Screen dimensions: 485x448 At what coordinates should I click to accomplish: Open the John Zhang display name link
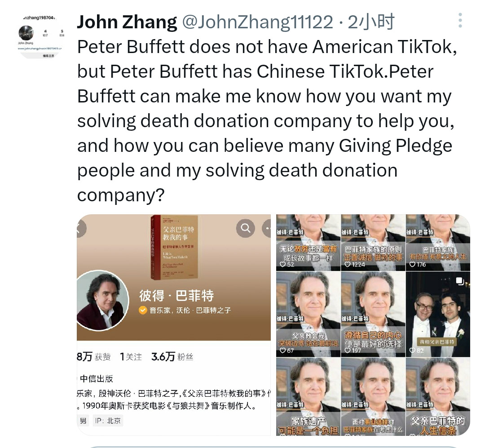pos(127,22)
